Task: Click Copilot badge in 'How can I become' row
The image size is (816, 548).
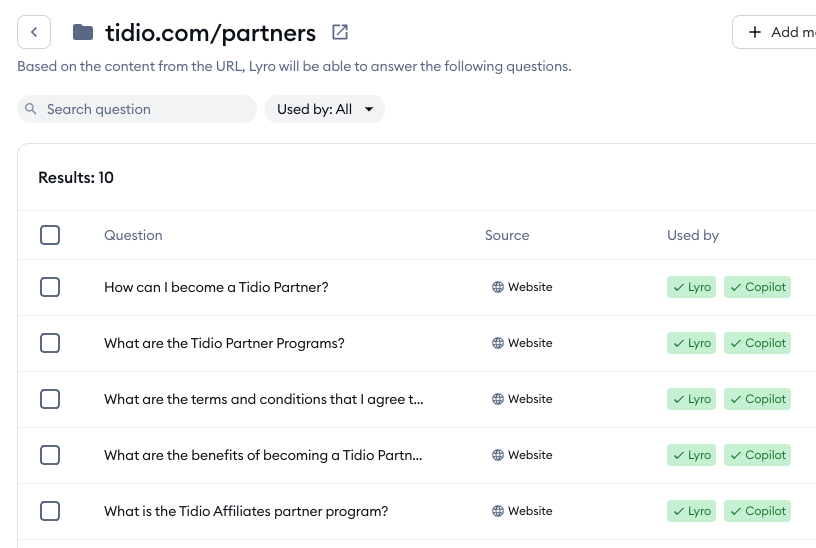Action: tap(757, 287)
